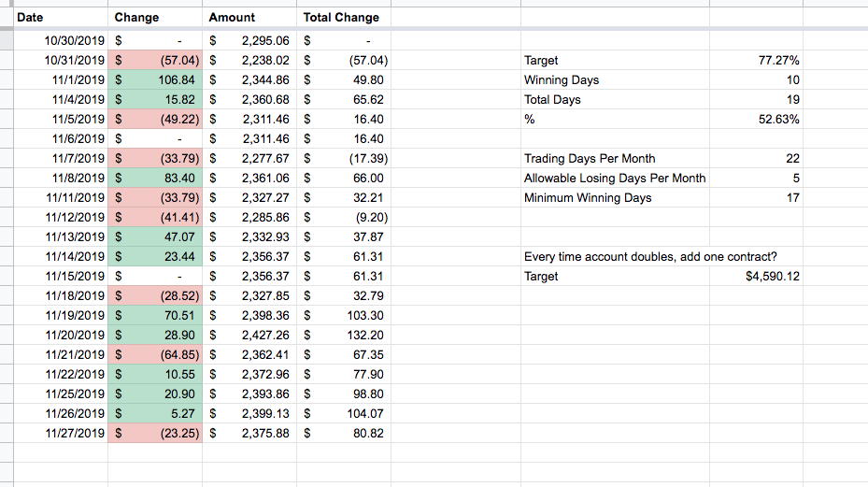Viewport: 868px width, 487px height.
Task: Click the Minimum Winning Days label
Action: tap(588, 198)
